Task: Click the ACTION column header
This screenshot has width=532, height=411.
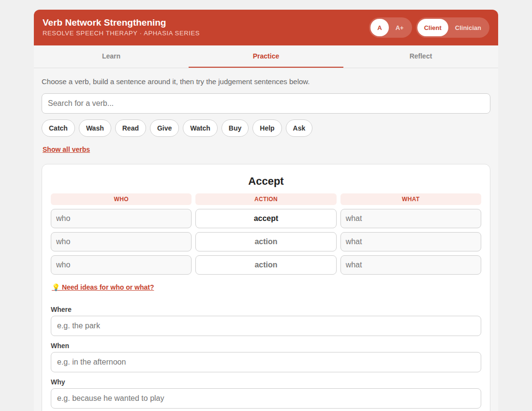Action: click(x=266, y=199)
